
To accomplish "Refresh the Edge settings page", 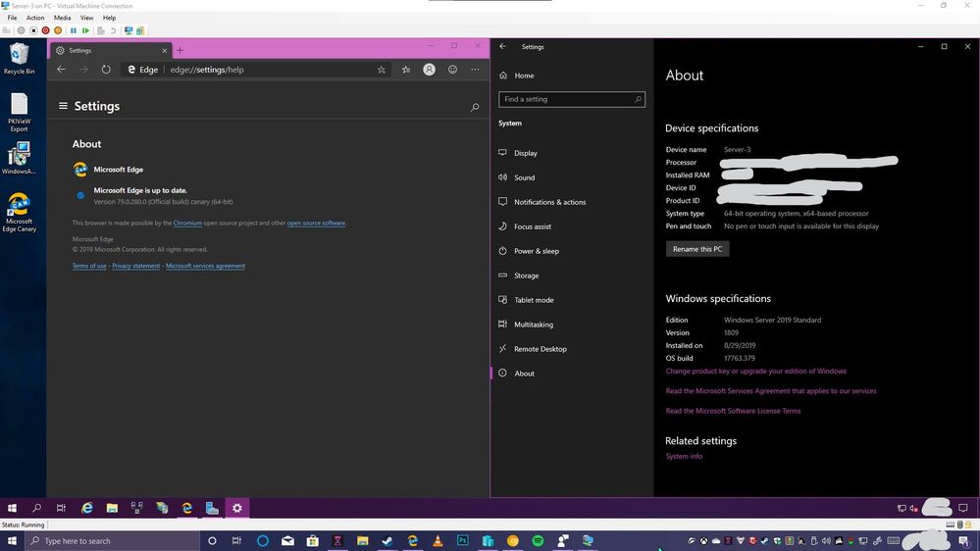I will pos(106,70).
